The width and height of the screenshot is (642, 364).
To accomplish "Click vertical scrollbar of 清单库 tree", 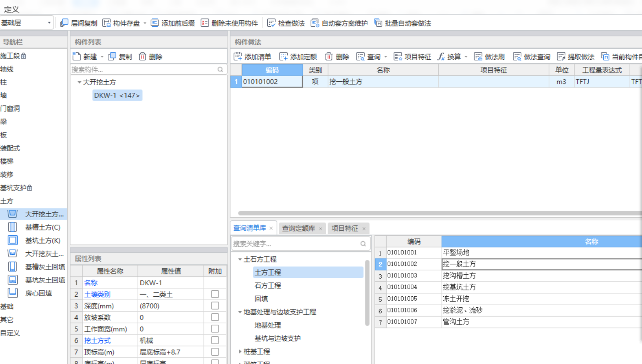I will [x=367, y=292].
